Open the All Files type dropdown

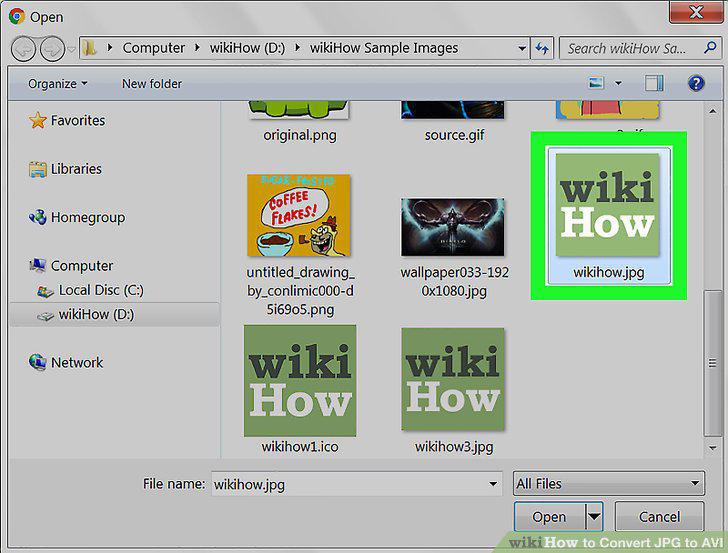click(x=609, y=483)
